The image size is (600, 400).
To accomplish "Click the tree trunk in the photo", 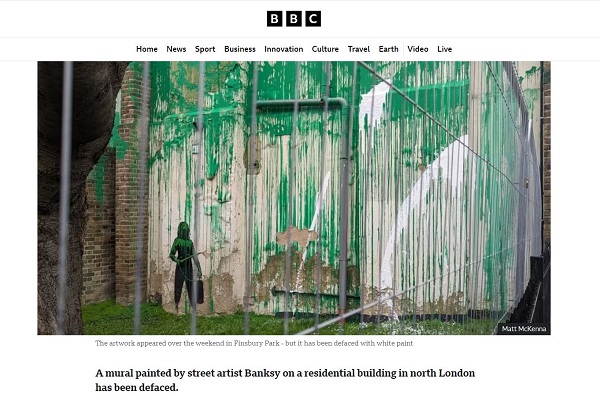I will 65,198.
